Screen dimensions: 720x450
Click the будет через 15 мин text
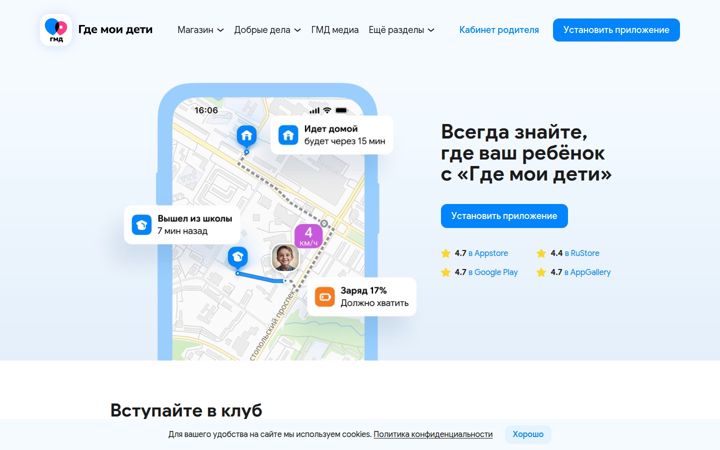(x=344, y=141)
